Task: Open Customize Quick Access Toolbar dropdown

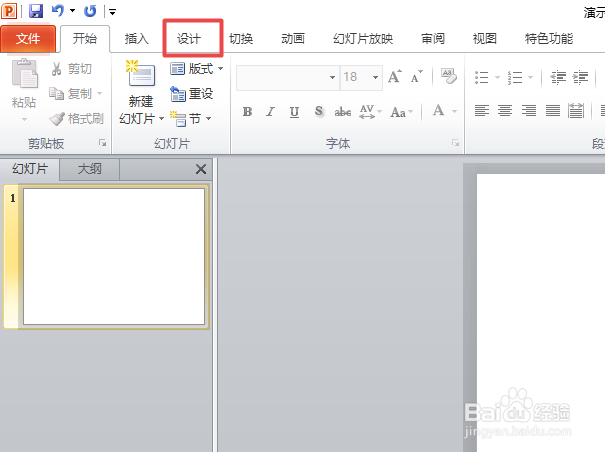Action: click(x=112, y=12)
